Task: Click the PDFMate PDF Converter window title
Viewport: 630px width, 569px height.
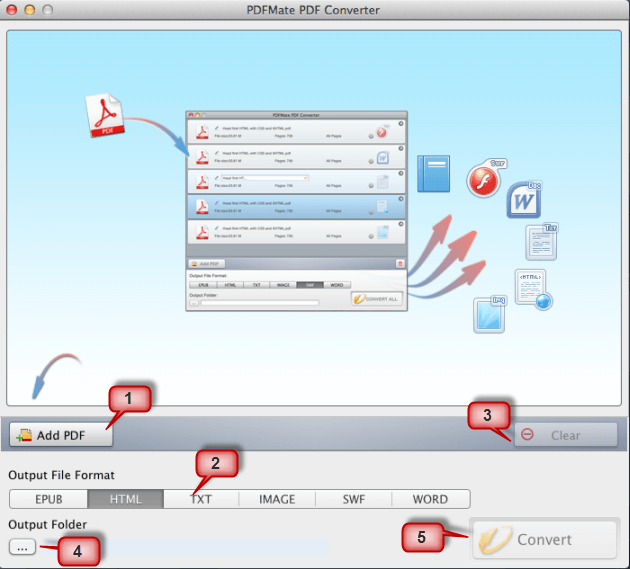Action: click(313, 10)
